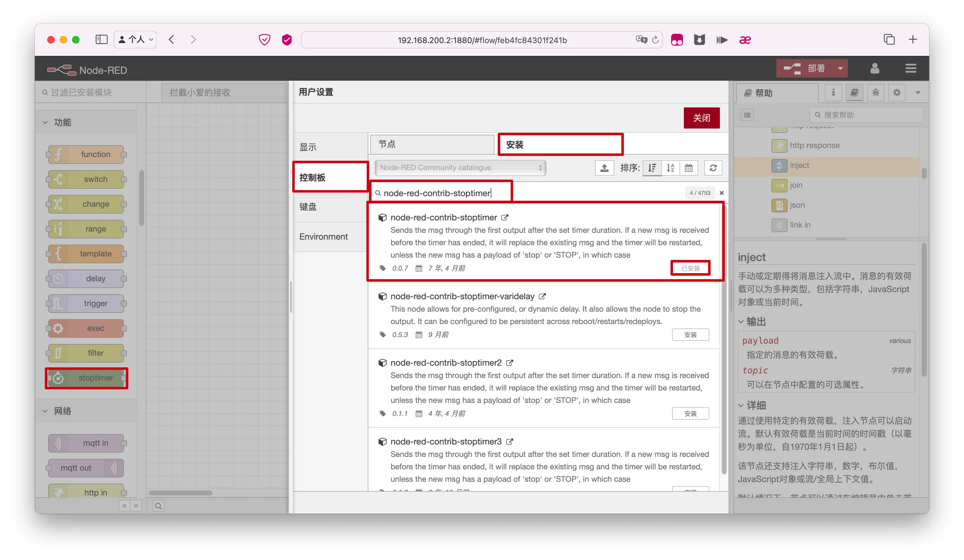Reload the page with the refresh icon
964x560 pixels.
pos(655,40)
